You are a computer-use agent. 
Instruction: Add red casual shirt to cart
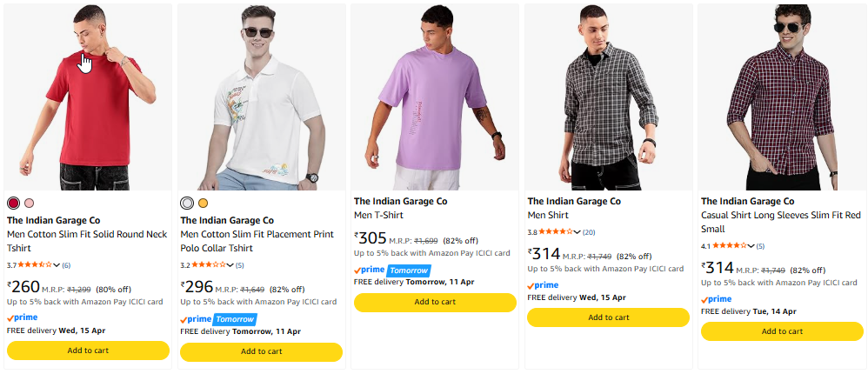click(x=782, y=331)
